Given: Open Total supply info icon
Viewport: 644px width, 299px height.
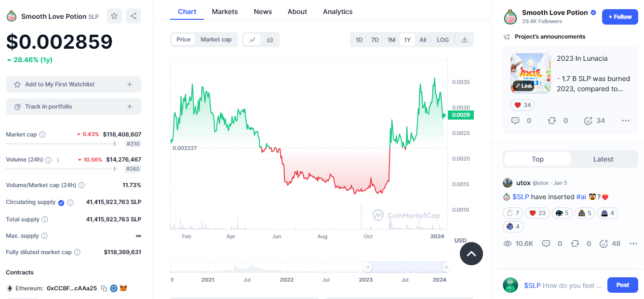Looking at the screenshot, I should point(45,219).
